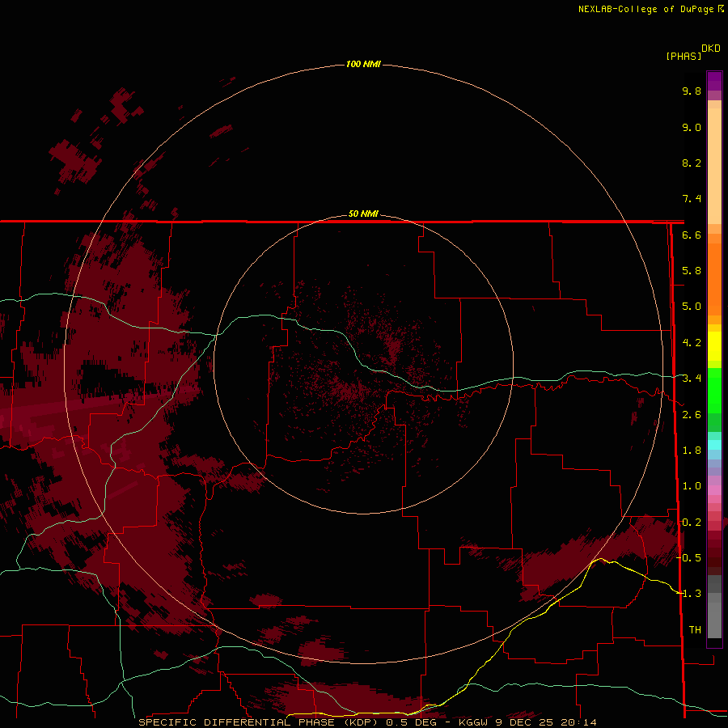728x728 pixels.
Task: Click the TH label on the color scale
Action: click(x=695, y=630)
